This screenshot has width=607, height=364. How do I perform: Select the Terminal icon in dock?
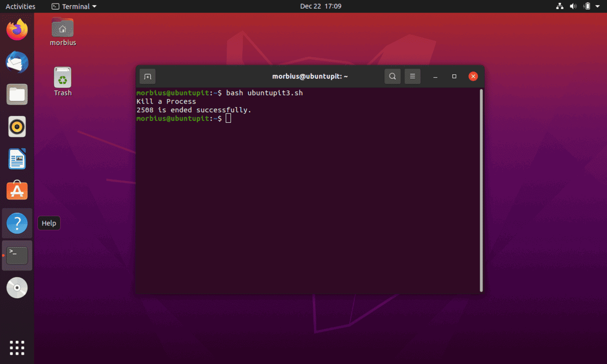17,255
